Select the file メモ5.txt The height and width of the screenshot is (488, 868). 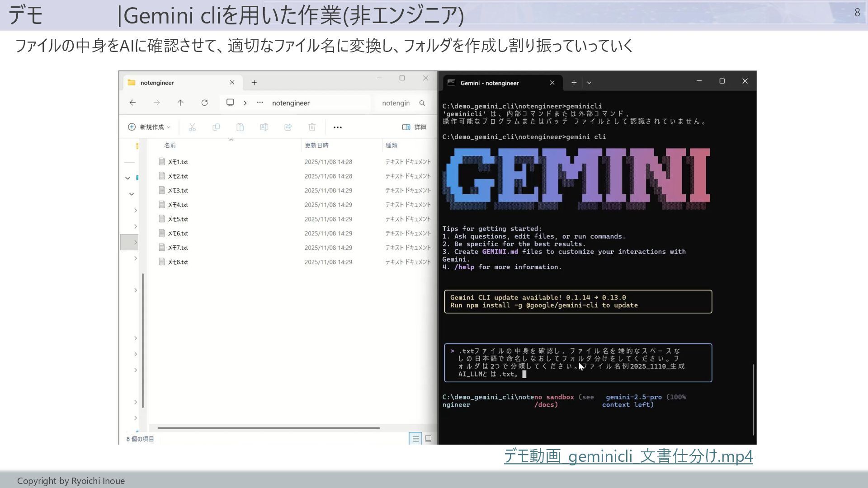[x=178, y=219]
